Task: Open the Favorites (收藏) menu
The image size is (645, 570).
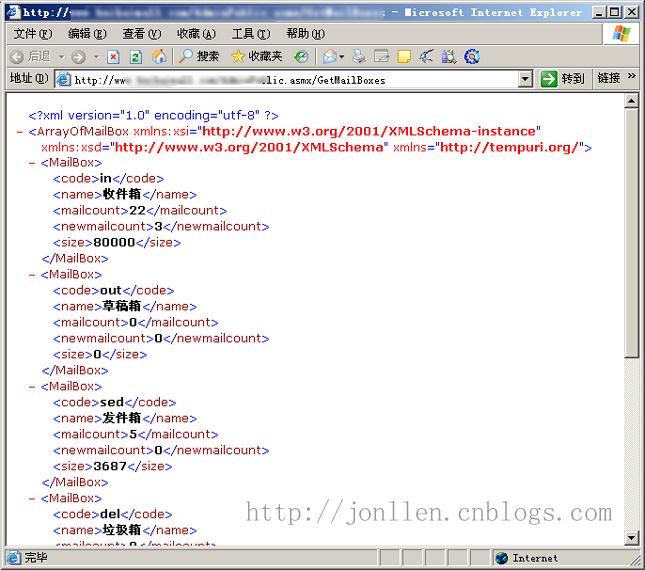Action: 196,33
